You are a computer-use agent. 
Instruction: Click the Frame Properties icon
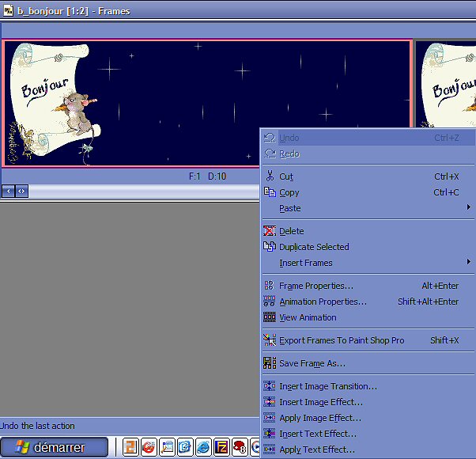(x=270, y=286)
